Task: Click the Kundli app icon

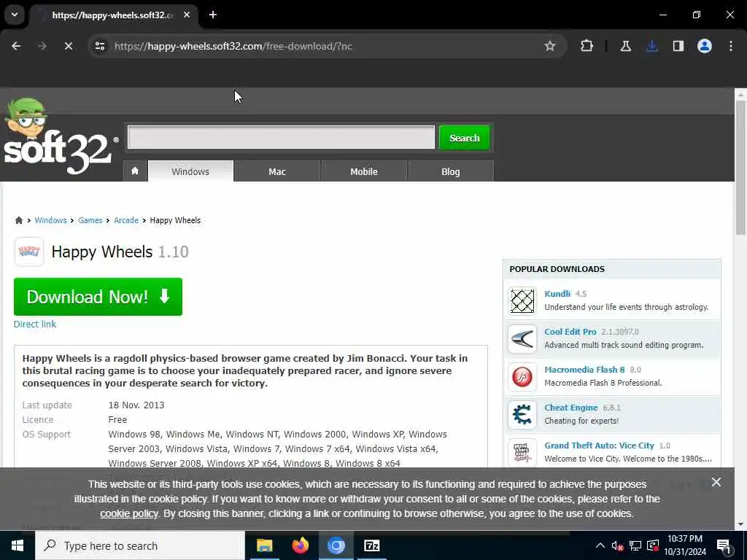Action: pyautogui.click(x=522, y=301)
